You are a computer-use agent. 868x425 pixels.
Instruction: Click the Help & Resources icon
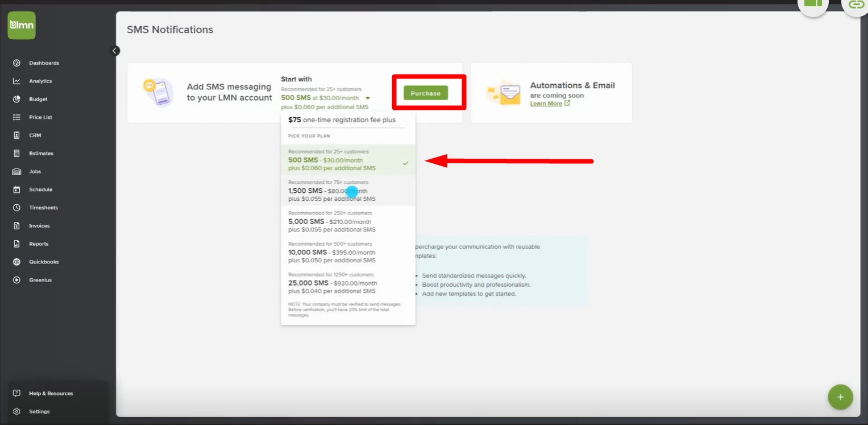click(x=16, y=393)
